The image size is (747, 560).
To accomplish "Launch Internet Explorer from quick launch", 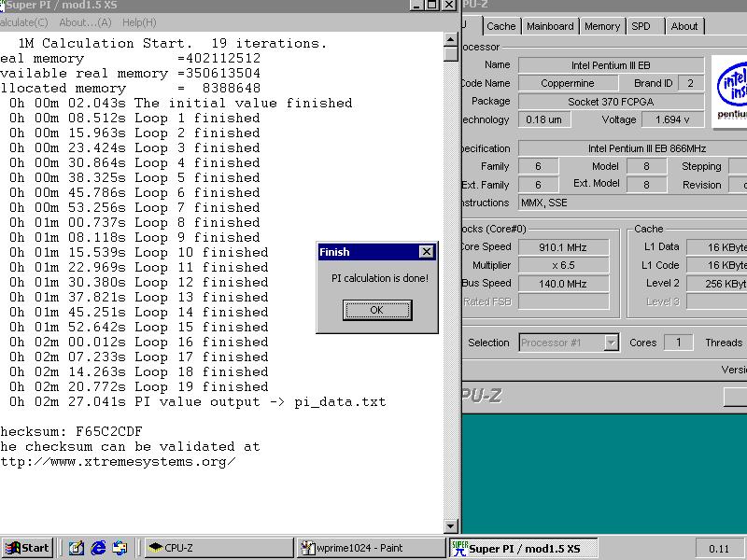I will click(98, 548).
